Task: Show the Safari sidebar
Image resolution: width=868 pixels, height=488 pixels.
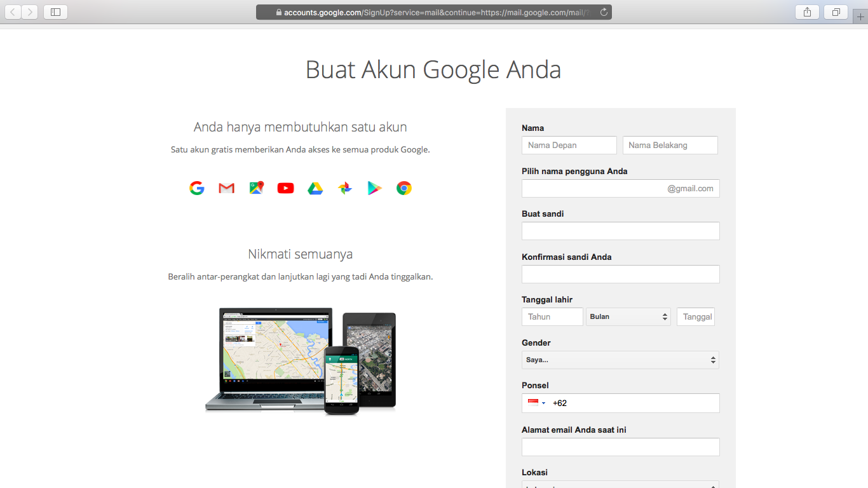Action: coord(55,11)
